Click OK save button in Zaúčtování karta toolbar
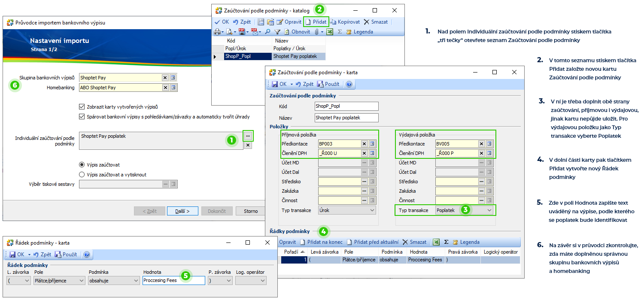This screenshot has height=300, width=644. [x=278, y=84]
